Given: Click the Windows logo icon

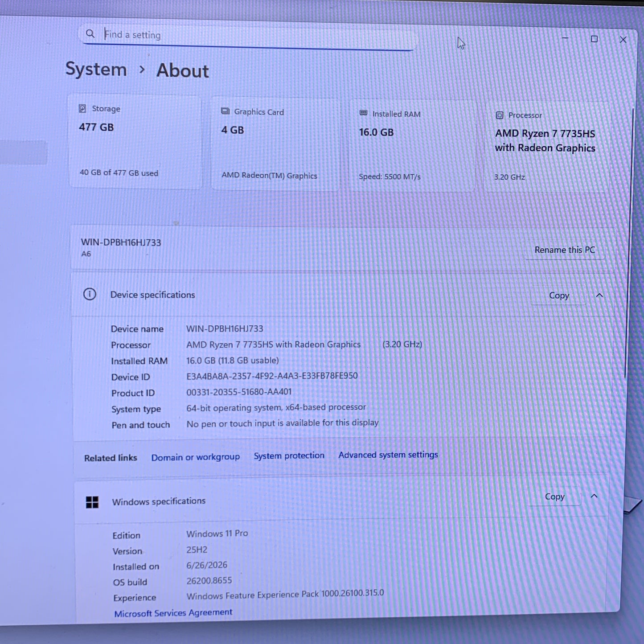Looking at the screenshot, I should 92,502.
